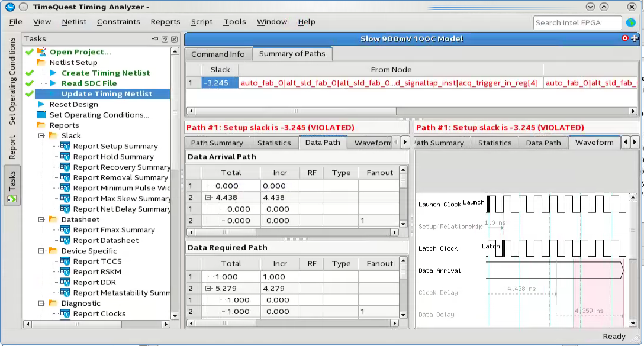This screenshot has height=346, width=644.
Task: Select the Update Timing Netlist task
Action: pos(107,94)
